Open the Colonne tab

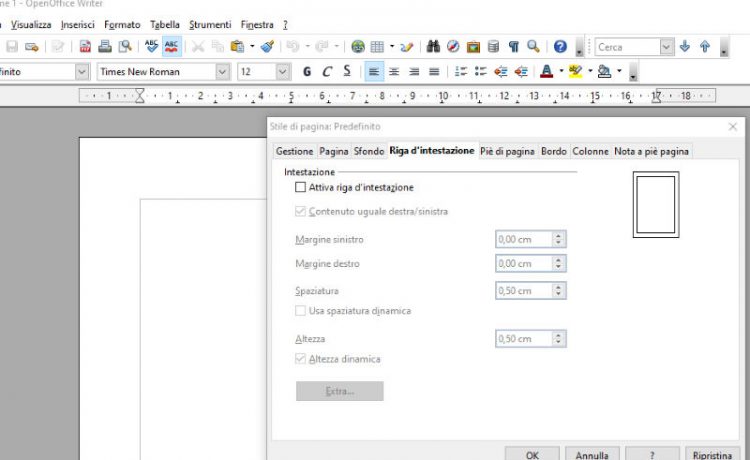tap(590, 151)
